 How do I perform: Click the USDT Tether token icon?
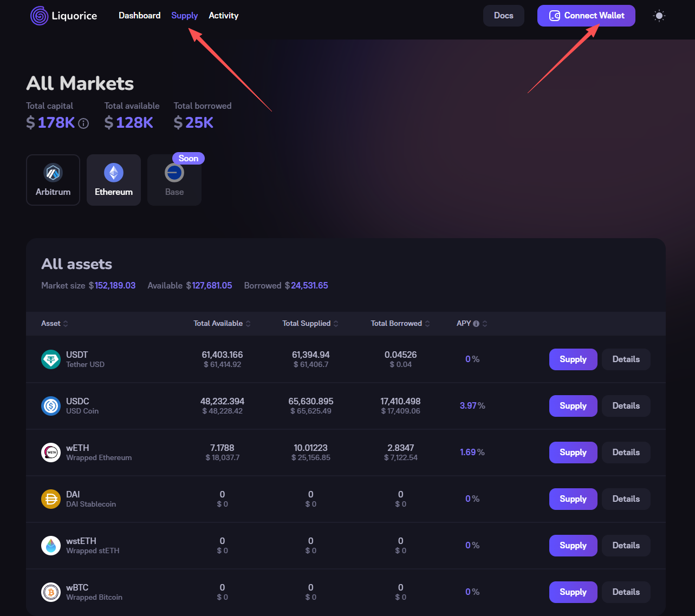(51, 359)
